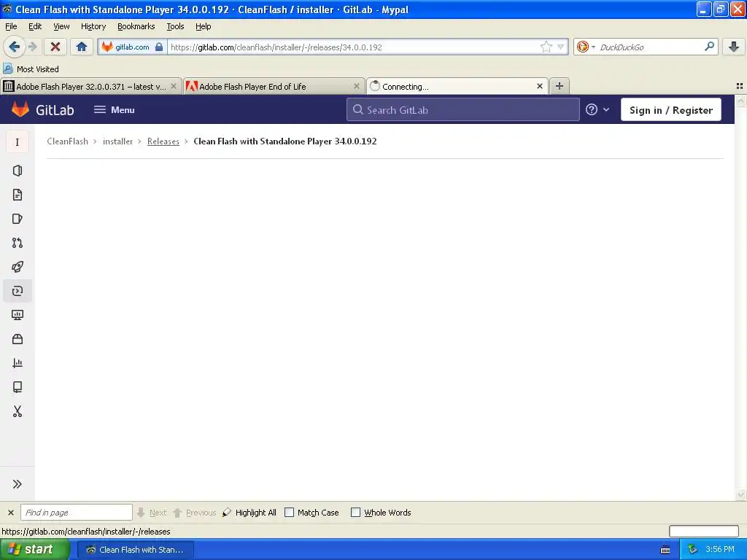
Task: Focus the Search GitLab field
Action: point(462,109)
